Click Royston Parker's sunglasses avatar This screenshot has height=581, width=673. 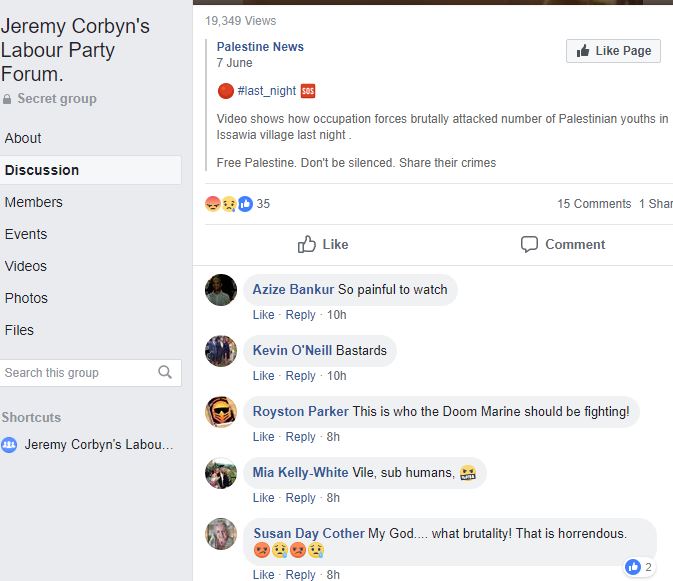coord(221,412)
